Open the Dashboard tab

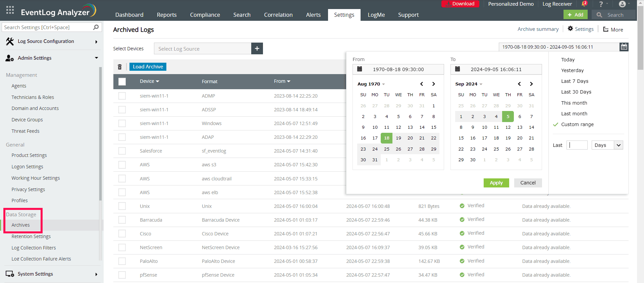pos(129,15)
